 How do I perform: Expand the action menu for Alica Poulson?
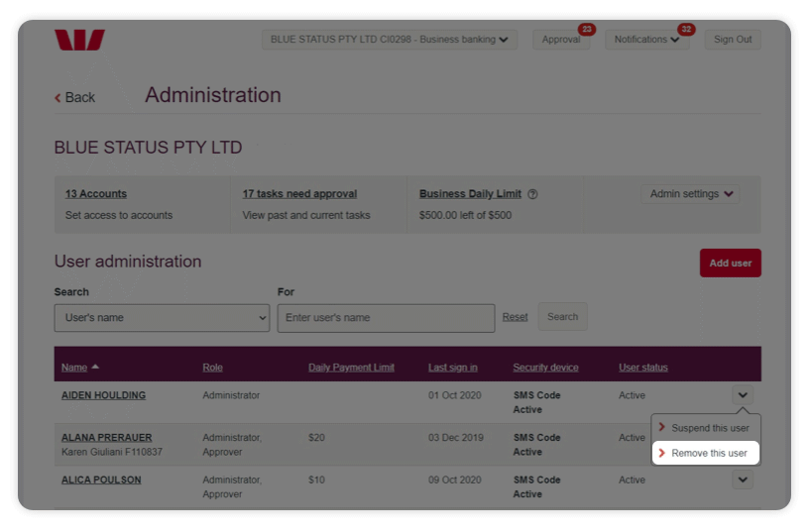click(743, 480)
